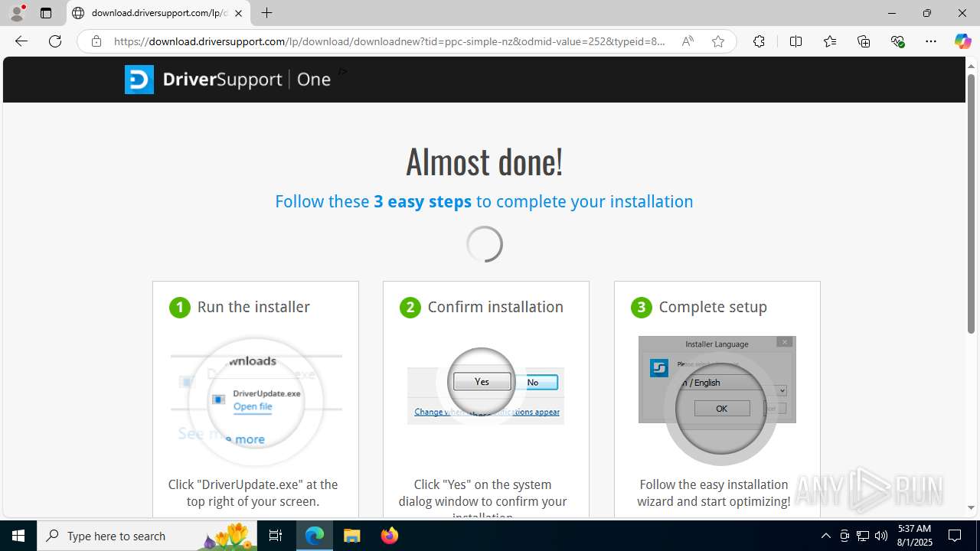
Task: Open the Copilot sidebar
Action: pyautogui.click(x=962, y=41)
